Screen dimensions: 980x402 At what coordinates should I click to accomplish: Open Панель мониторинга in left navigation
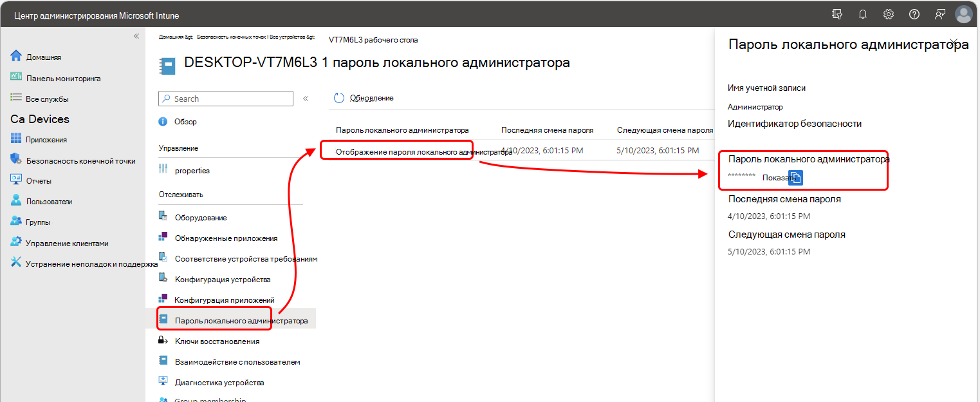[63, 79]
